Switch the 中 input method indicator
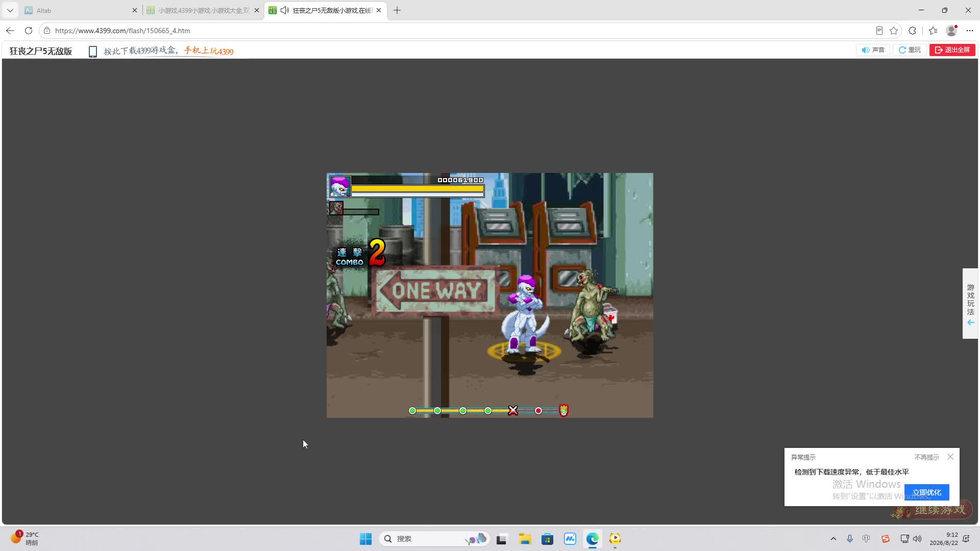The image size is (980, 551). point(866,539)
